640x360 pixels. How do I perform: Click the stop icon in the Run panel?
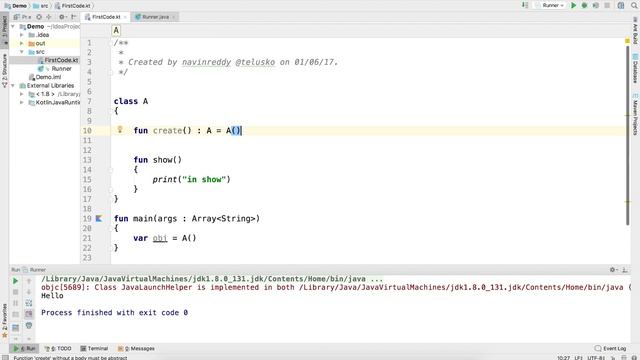pyautogui.click(x=16, y=292)
